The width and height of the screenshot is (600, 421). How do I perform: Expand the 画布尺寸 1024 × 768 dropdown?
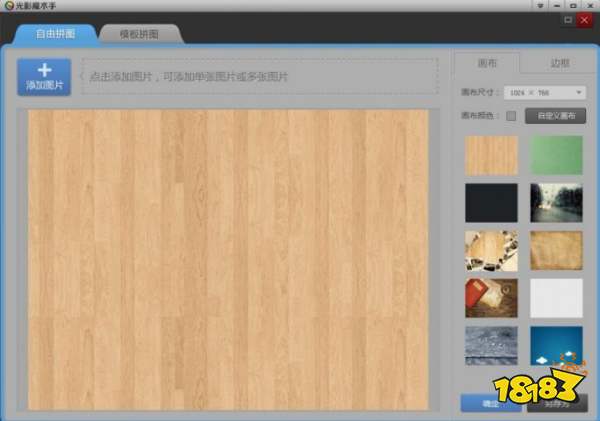545,93
